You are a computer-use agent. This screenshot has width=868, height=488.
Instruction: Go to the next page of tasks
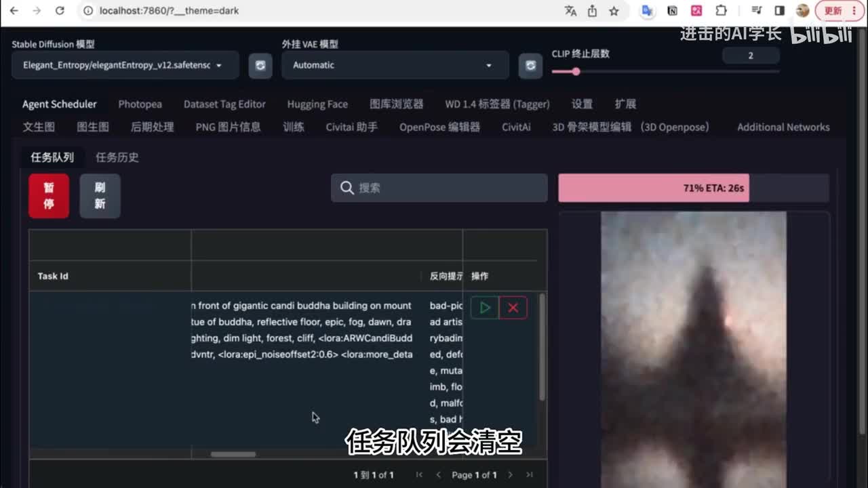(x=511, y=475)
